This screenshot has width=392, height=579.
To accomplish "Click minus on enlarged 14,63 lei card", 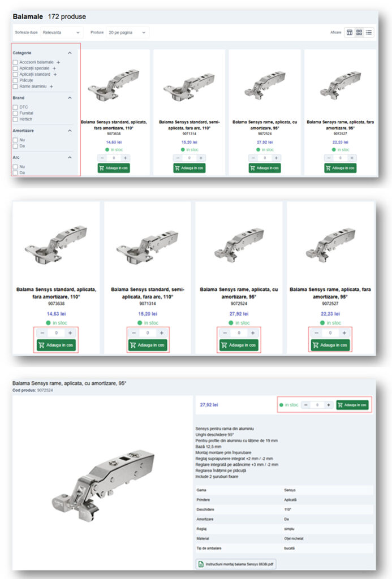I will tap(42, 332).
